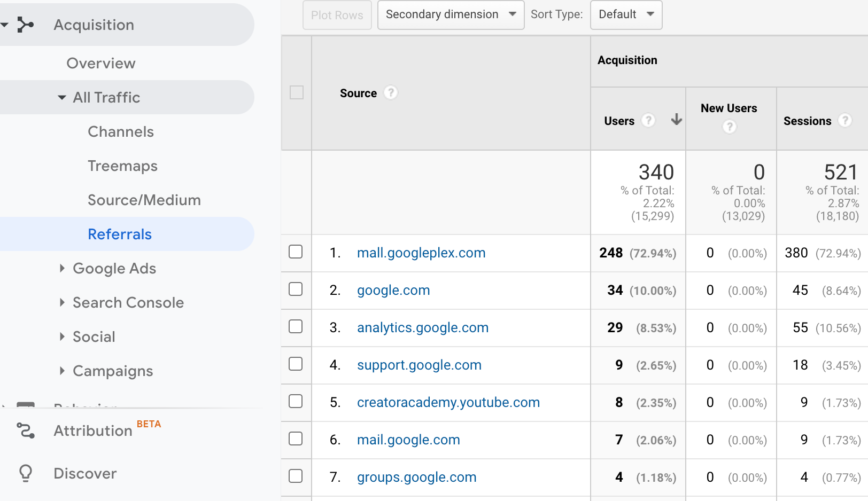Open Acquisition Overview report
The height and width of the screenshot is (501, 868).
click(101, 63)
